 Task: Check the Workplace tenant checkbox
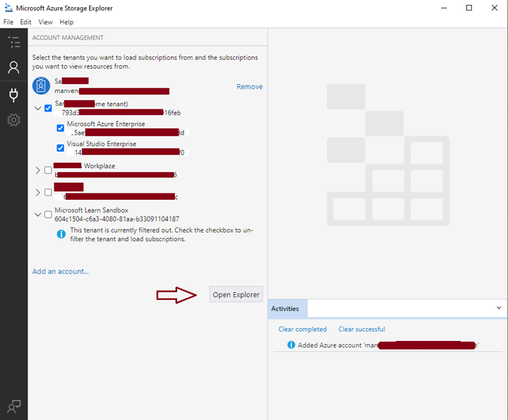(48, 170)
